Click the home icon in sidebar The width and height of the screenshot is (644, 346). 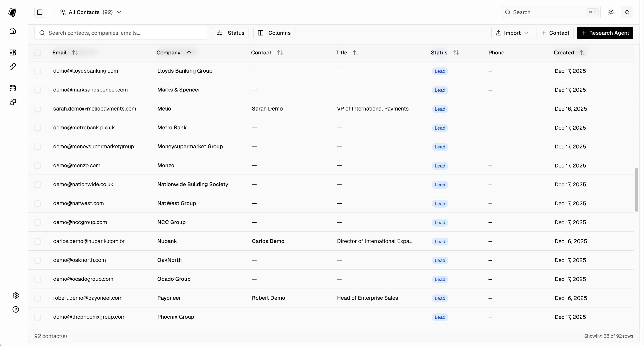coord(13,31)
